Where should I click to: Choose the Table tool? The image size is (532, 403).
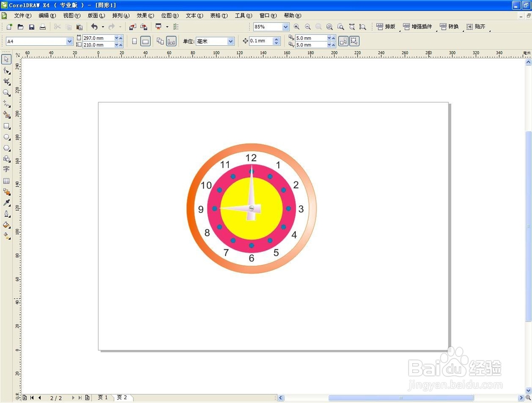click(x=6, y=181)
